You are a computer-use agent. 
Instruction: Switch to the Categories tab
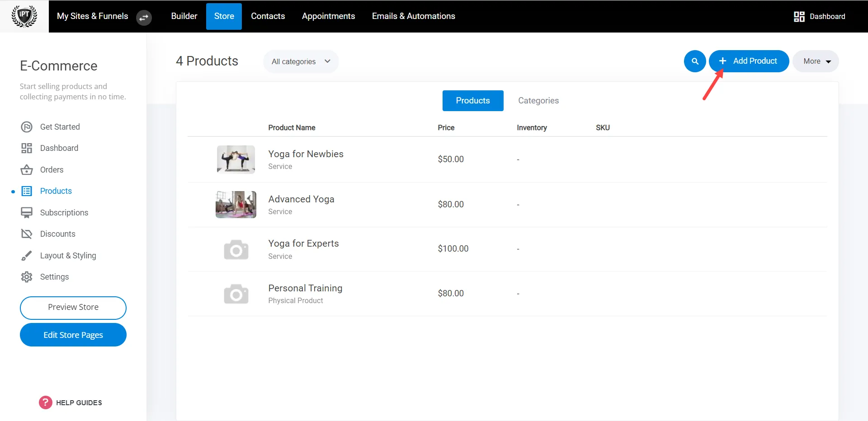coord(538,100)
